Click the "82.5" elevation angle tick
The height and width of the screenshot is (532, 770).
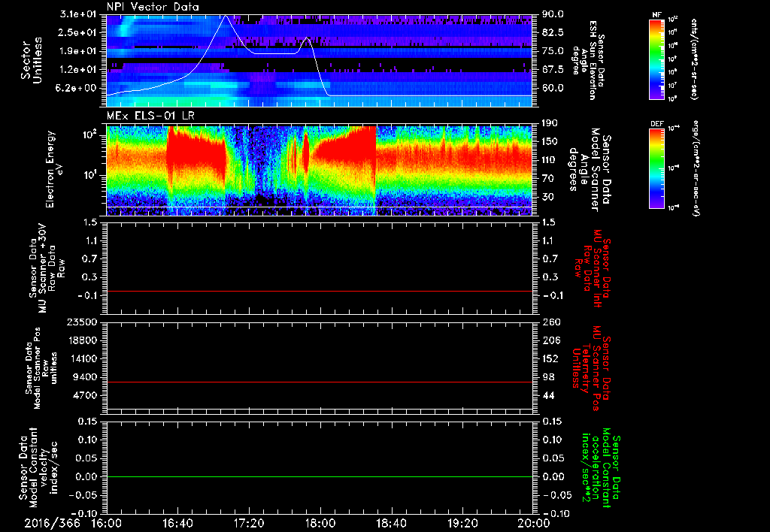pos(553,32)
